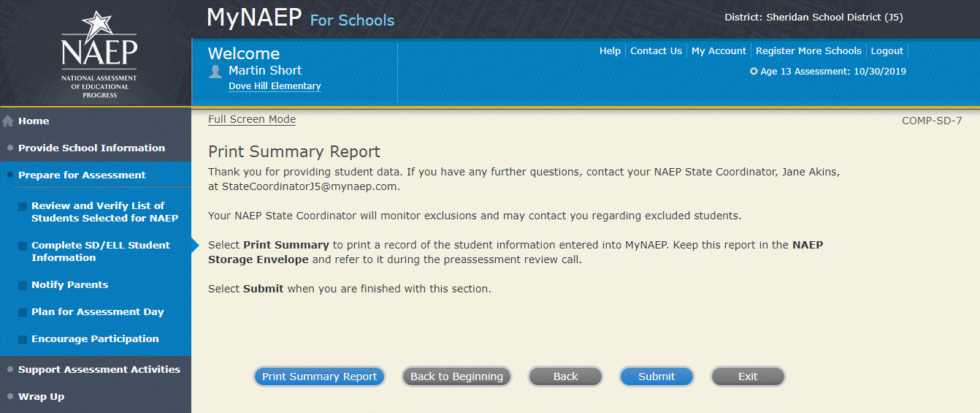
Task: Open My Account
Action: [719, 51]
